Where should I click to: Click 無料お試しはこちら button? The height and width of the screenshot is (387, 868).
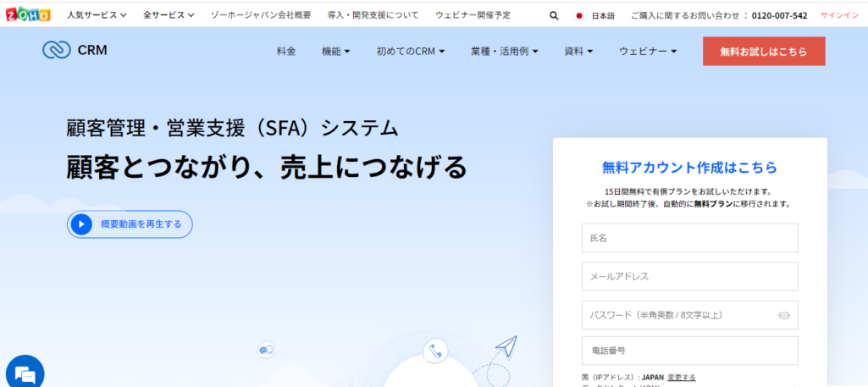[764, 52]
